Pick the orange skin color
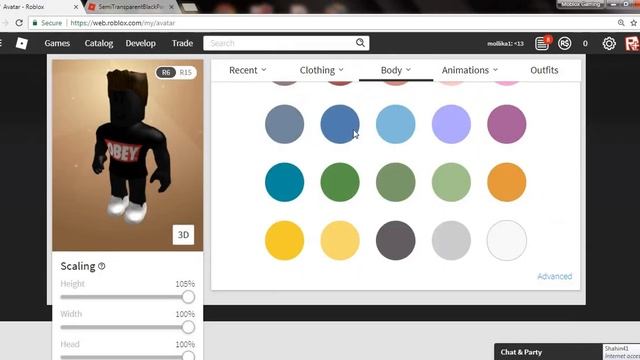The width and height of the screenshot is (640, 360). [x=507, y=182]
